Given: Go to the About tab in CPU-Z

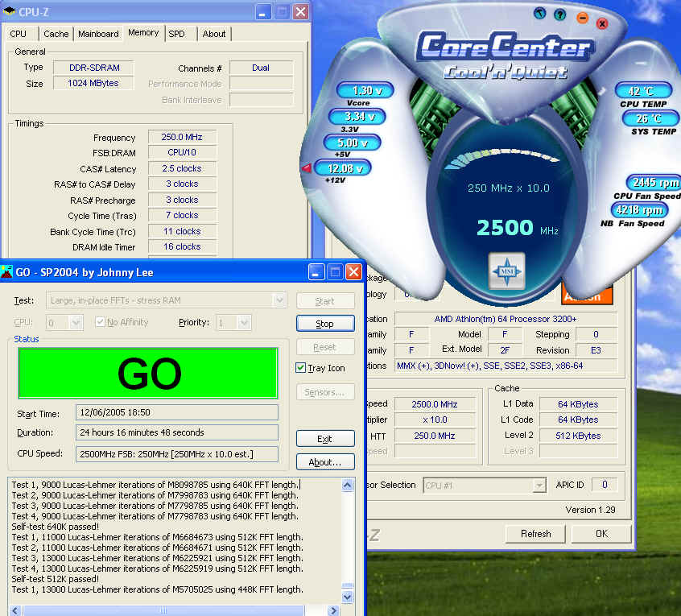Looking at the screenshot, I should (214, 34).
